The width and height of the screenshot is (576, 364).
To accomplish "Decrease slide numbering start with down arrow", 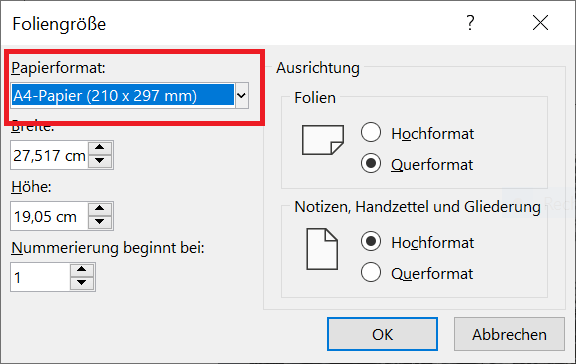I will 82,283.
